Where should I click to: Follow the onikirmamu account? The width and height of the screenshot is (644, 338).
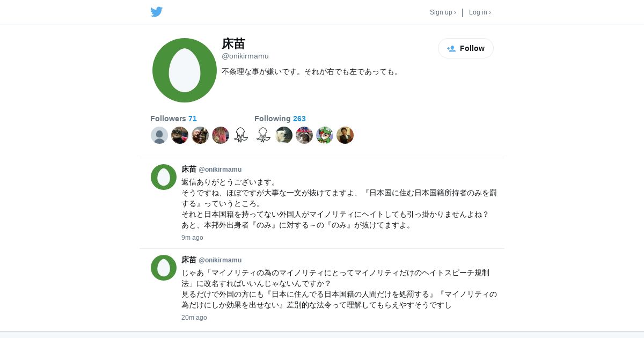click(466, 48)
